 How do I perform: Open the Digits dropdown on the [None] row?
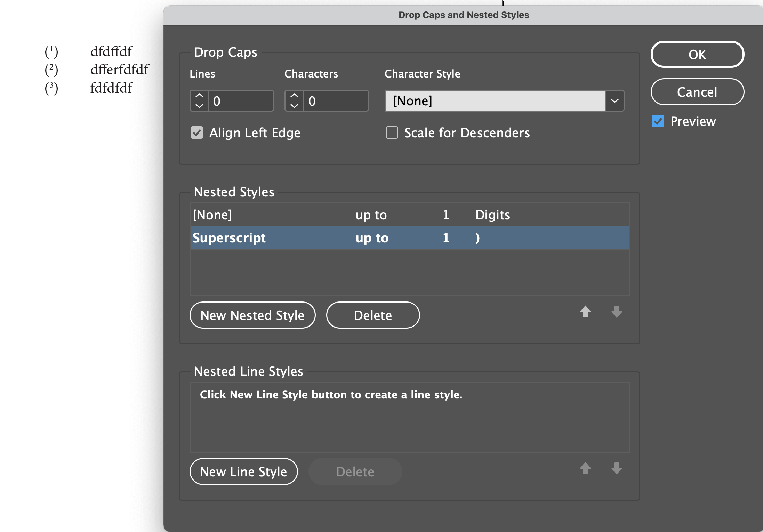[493, 215]
